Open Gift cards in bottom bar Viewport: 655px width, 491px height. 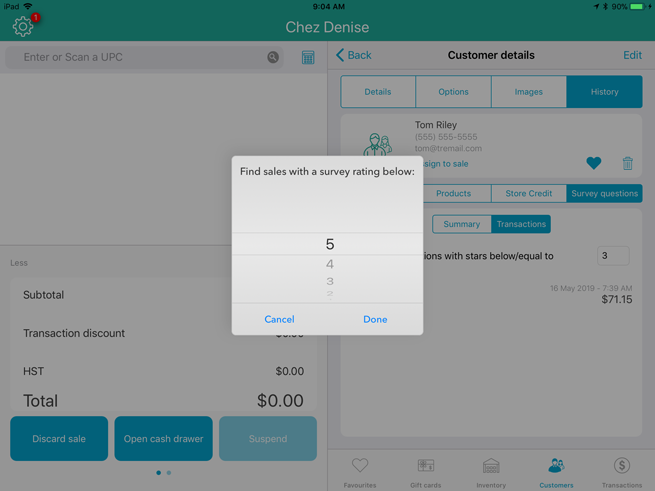click(425, 472)
